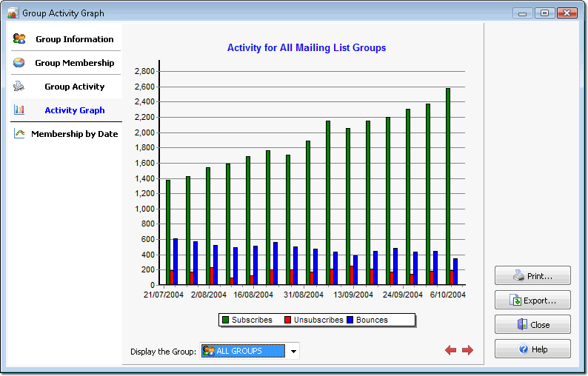Viewport: 588px width, 376px height.
Task: Click the red Unsubscribes legend swatch
Action: [x=287, y=320]
